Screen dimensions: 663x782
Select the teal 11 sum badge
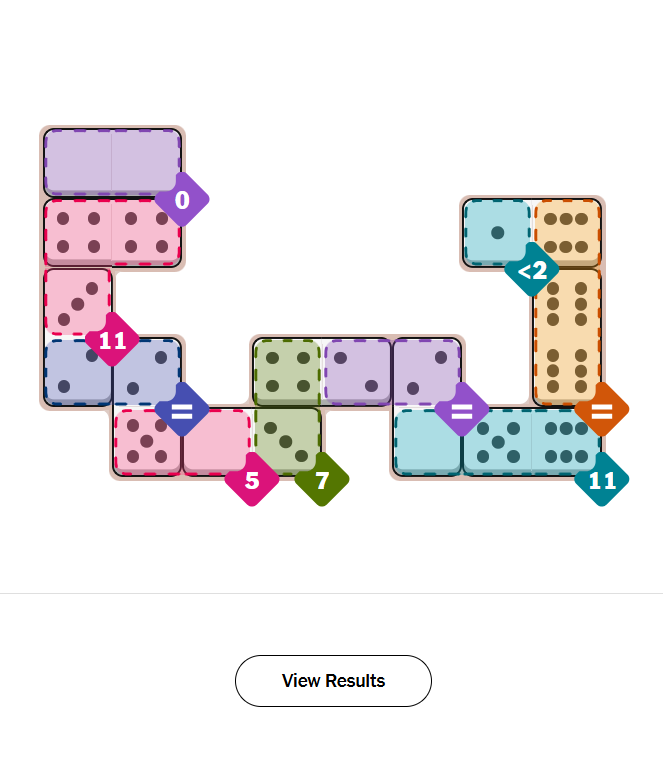click(x=601, y=480)
